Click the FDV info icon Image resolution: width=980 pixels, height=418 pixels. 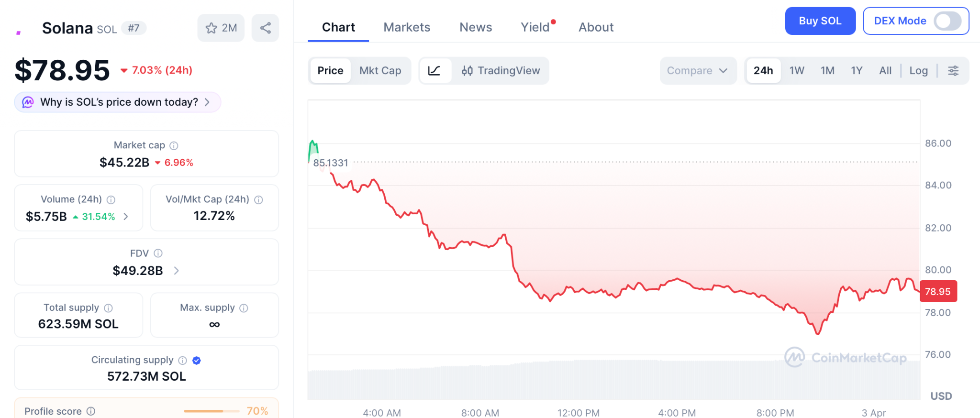pos(158,253)
